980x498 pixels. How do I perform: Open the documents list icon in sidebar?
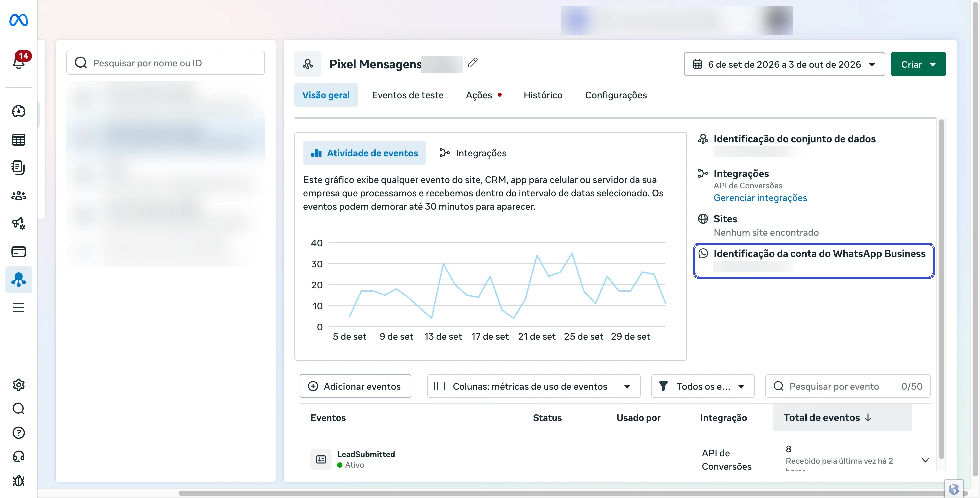[18, 167]
